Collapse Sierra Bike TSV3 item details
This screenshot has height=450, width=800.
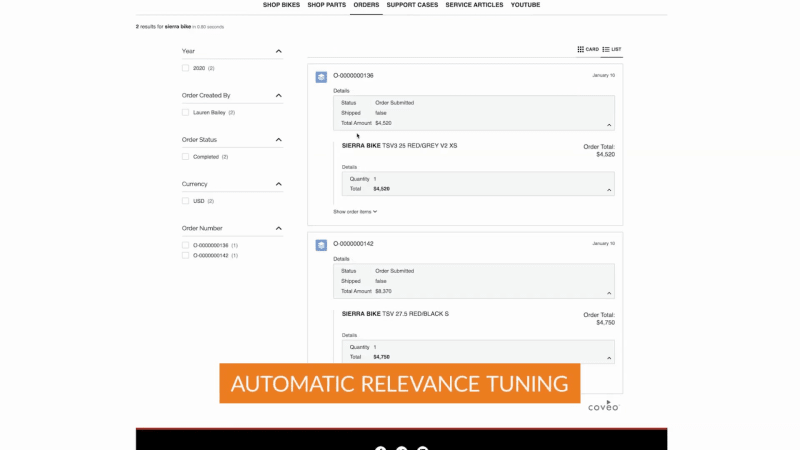coord(608,189)
